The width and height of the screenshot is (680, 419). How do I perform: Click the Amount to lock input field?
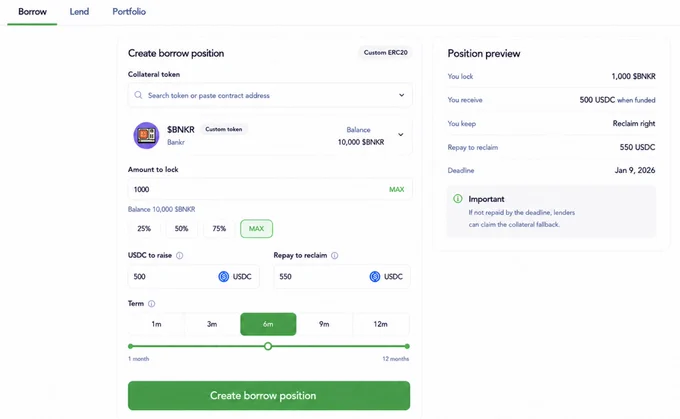pyautogui.click(x=270, y=189)
